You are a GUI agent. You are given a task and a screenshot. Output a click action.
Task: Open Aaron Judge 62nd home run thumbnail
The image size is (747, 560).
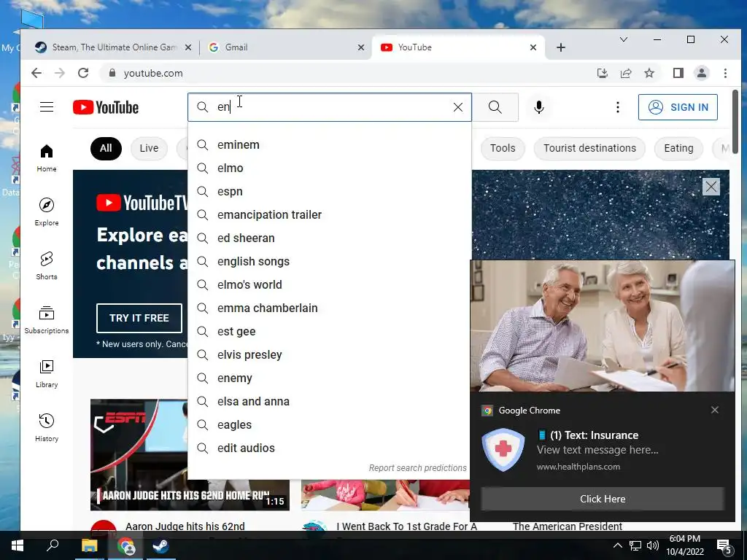click(190, 455)
